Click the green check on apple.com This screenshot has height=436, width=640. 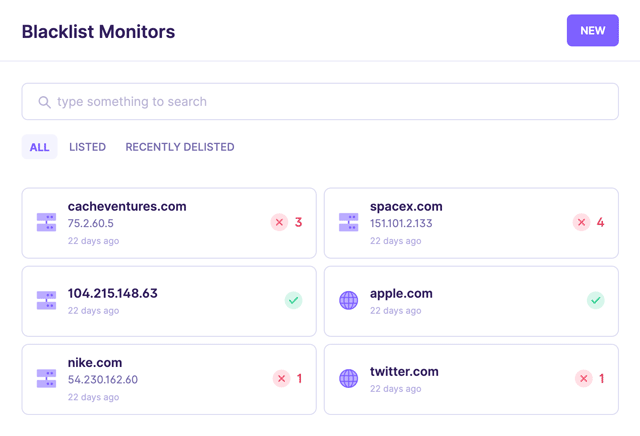pyautogui.click(x=595, y=300)
